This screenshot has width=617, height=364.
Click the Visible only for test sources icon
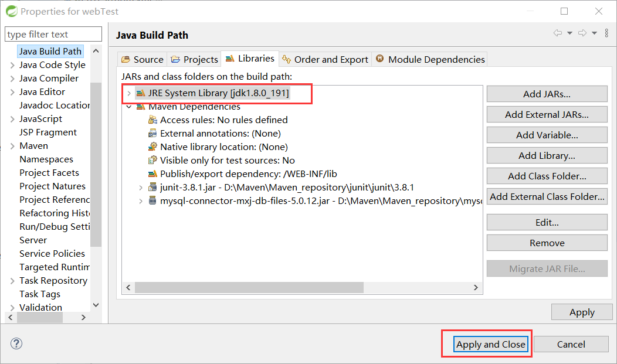(x=152, y=160)
